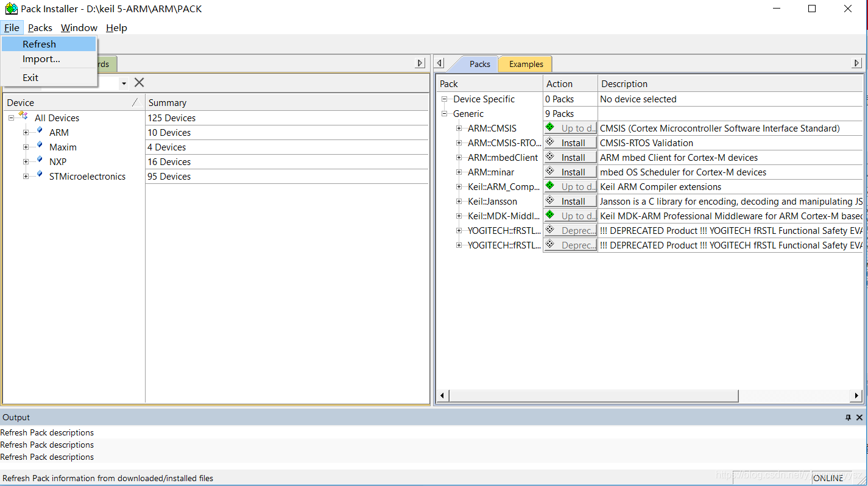Image resolution: width=868 pixels, height=486 pixels.
Task: Switch to the Packs tab
Action: coord(479,64)
